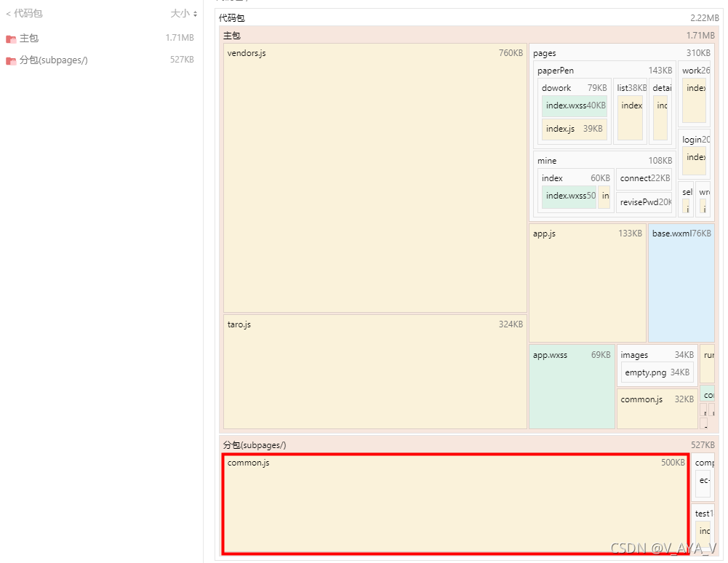Click the images folder header

coord(657,355)
